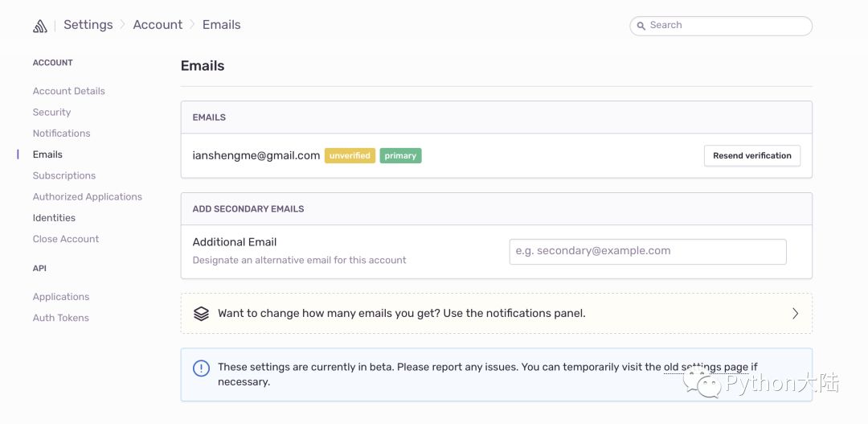868x424 pixels.
Task: Follow the old settings page link
Action: pos(706,367)
